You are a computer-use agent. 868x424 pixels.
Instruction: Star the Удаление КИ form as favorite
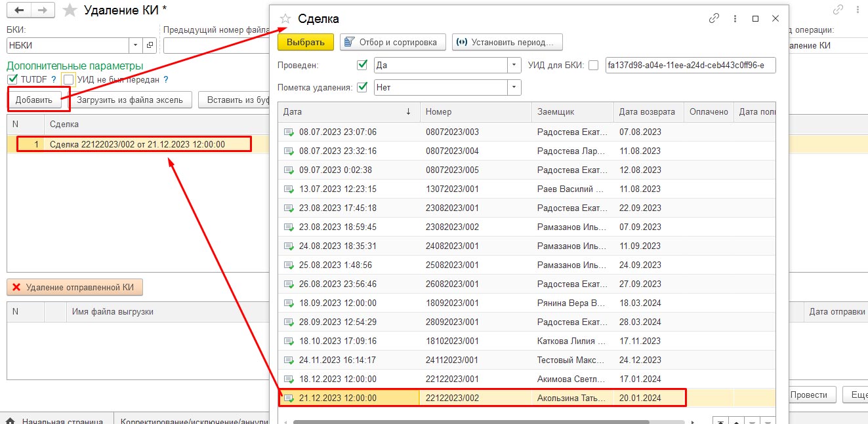tap(69, 10)
